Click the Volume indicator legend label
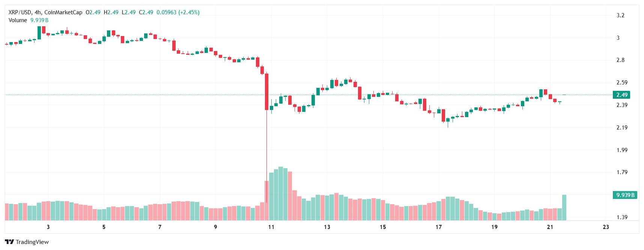This screenshot has width=644, height=250. click(18, 20)
